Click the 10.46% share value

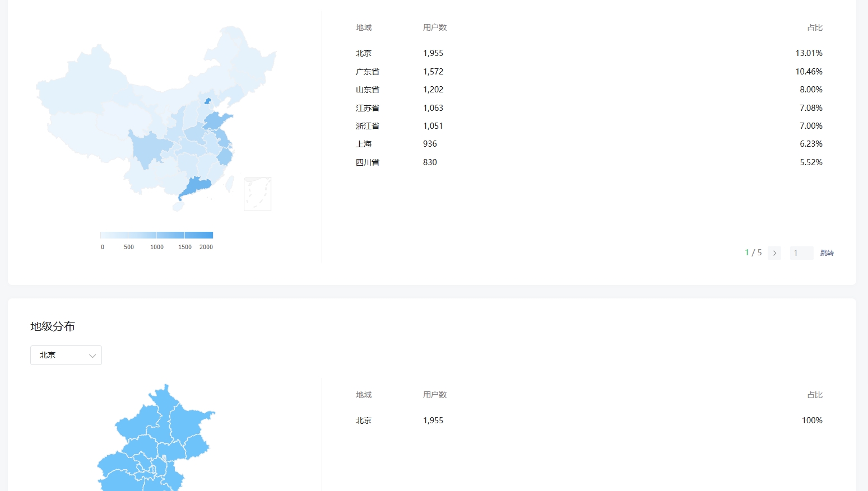[809, 72]
